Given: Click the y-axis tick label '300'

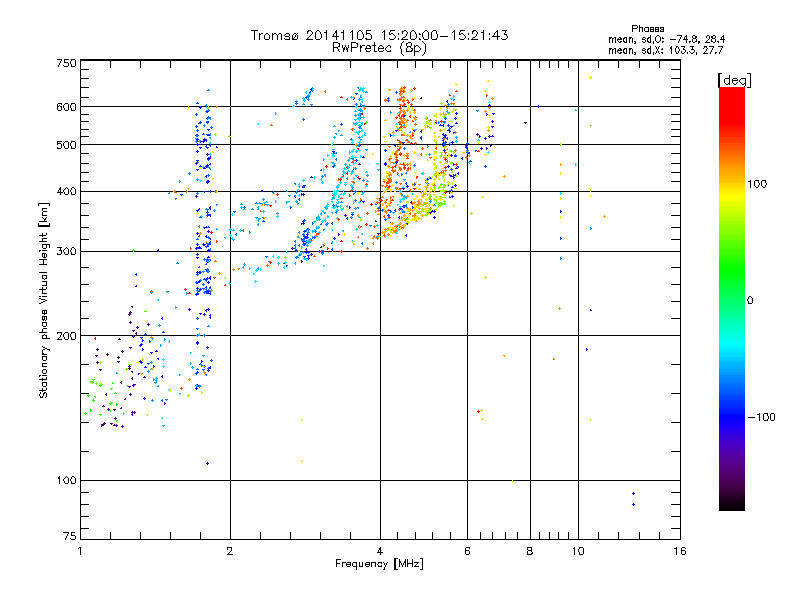Looking at the screenshot, I should click(x=66, y=252).
